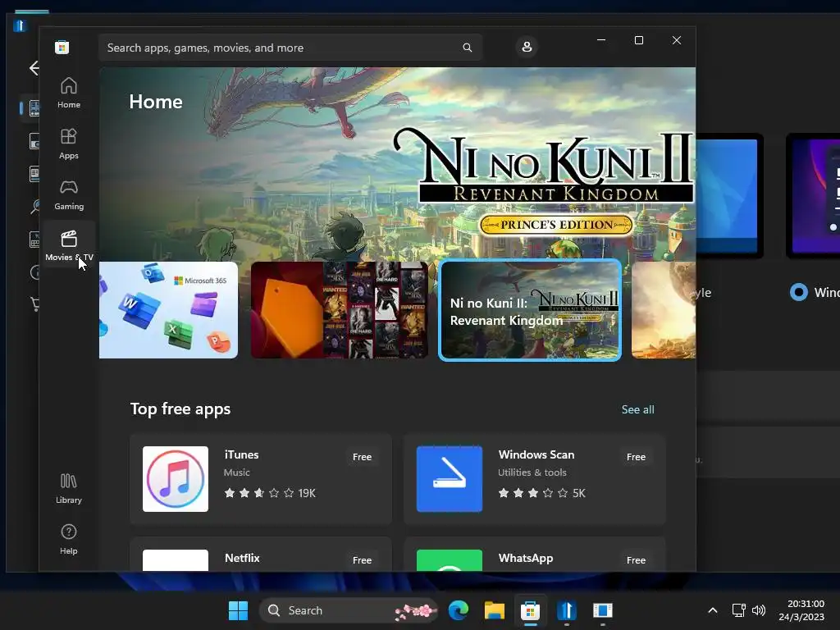Open the Library page
Viewport: 840px width, 630px height.
(69, 489)
